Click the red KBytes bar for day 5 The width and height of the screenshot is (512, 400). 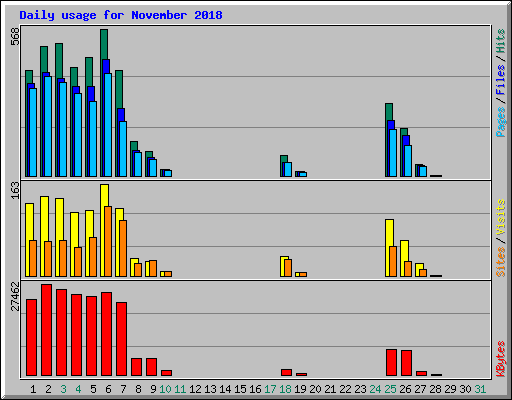click(x=91, y=336)
